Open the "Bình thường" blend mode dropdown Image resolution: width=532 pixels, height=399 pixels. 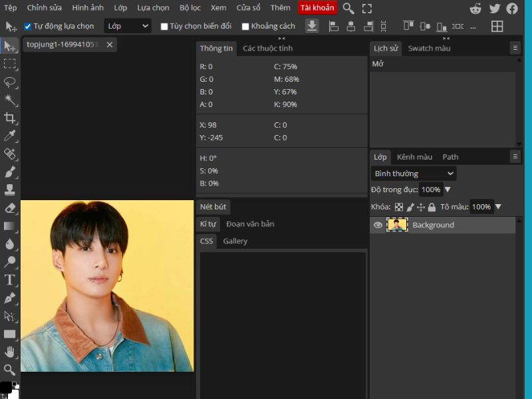point(412,173)
